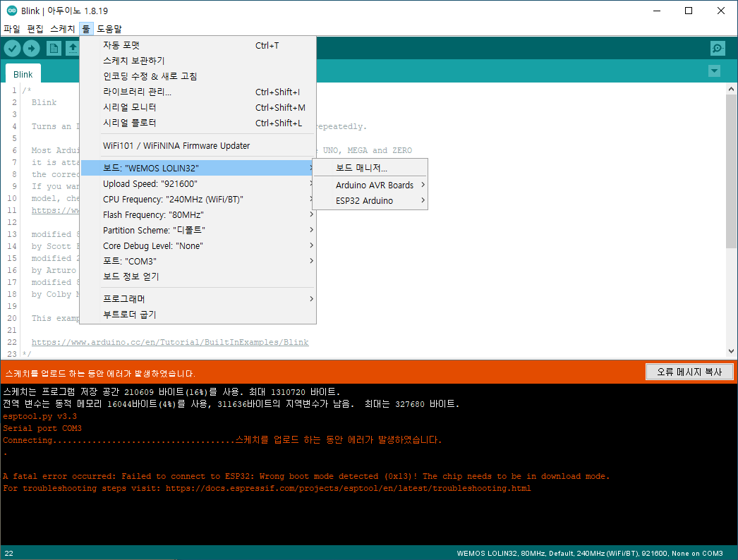Click the Arduino logo in title bar
Image resolution: width=738 pixels, height=560 pixels.
point(12,11)
